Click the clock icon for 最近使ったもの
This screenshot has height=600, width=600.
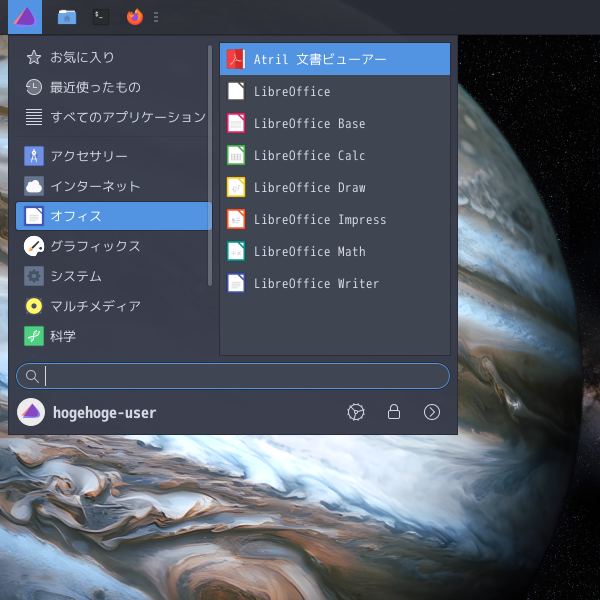tap(34, 87)
